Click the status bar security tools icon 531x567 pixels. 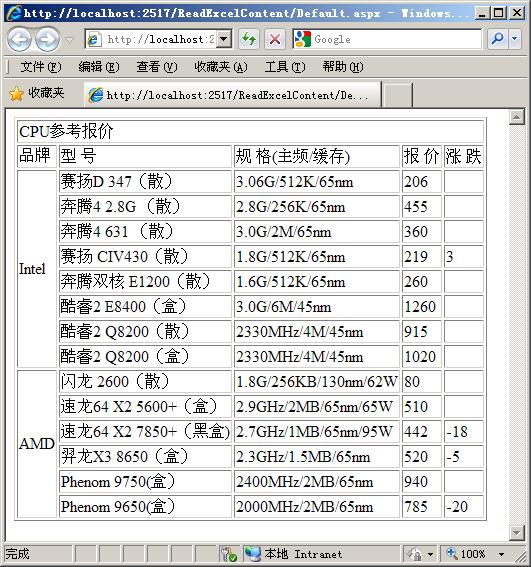pos(229,554)
